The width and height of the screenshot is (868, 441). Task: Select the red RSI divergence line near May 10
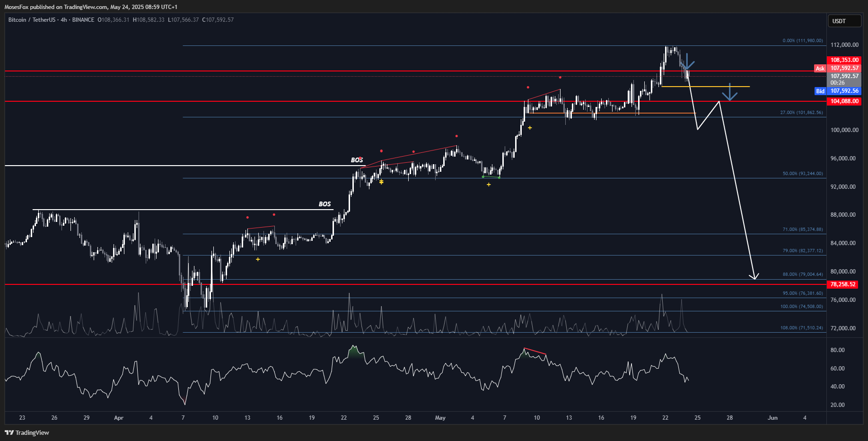click(x=535, y=352)
